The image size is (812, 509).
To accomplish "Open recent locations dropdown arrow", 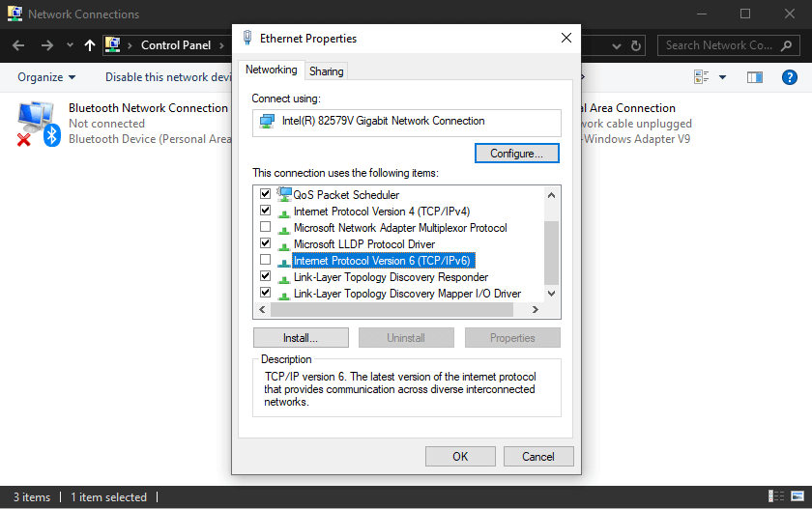I will (70, 45).
